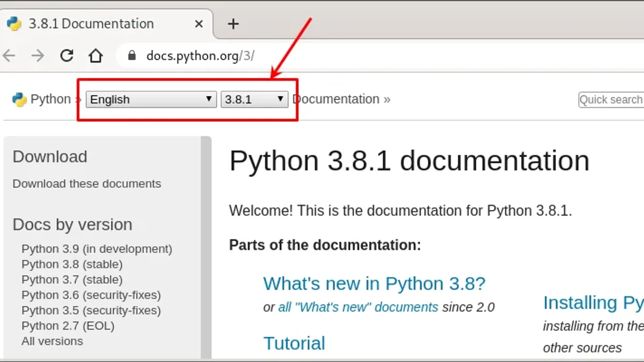Click the Python breadcrumb link

tap(50, 99)
